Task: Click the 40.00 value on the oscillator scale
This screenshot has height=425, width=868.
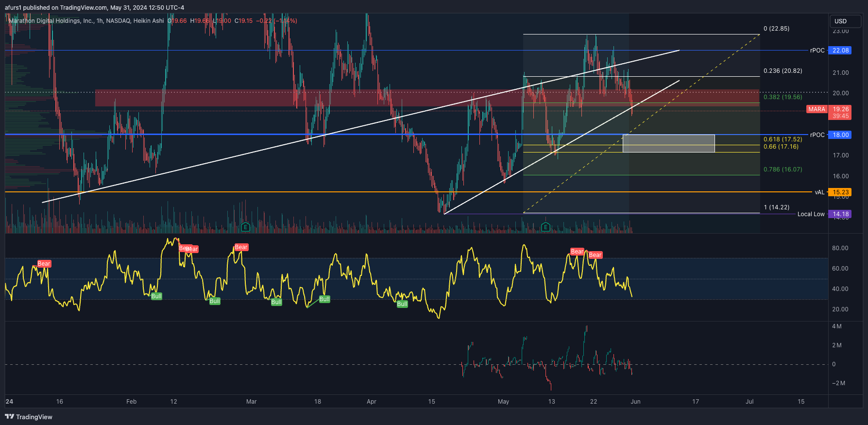Action: (840, 289)
